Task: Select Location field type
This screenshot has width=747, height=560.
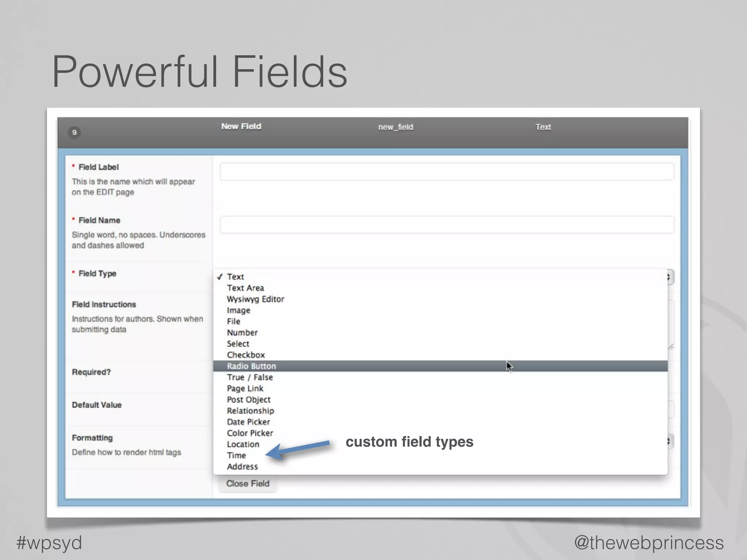Action: pos(440,444)
